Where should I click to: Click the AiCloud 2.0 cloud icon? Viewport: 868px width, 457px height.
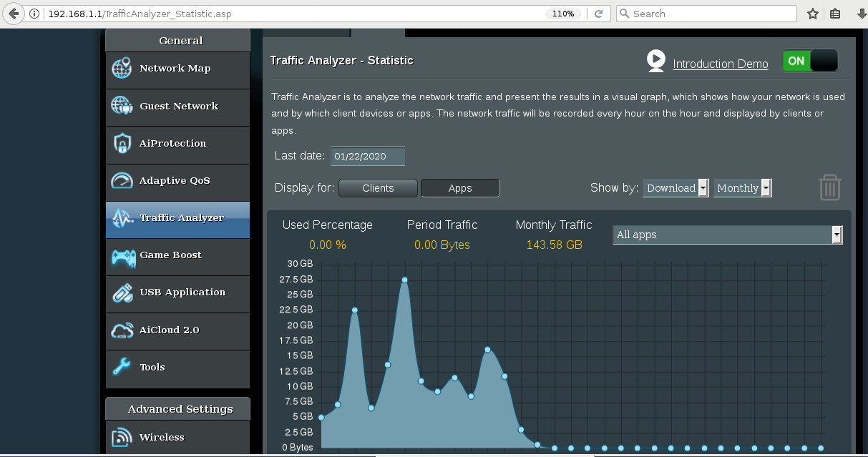click(122, 330)
